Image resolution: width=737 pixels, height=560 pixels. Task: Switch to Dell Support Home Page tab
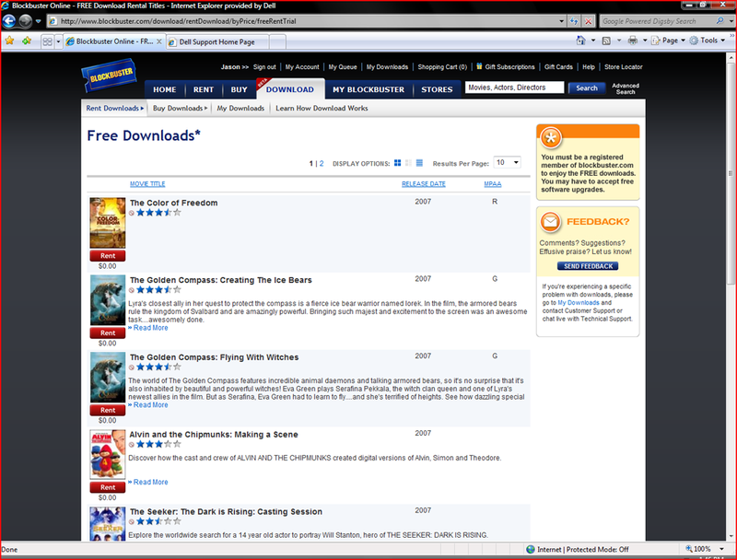(x=216, y=41)
